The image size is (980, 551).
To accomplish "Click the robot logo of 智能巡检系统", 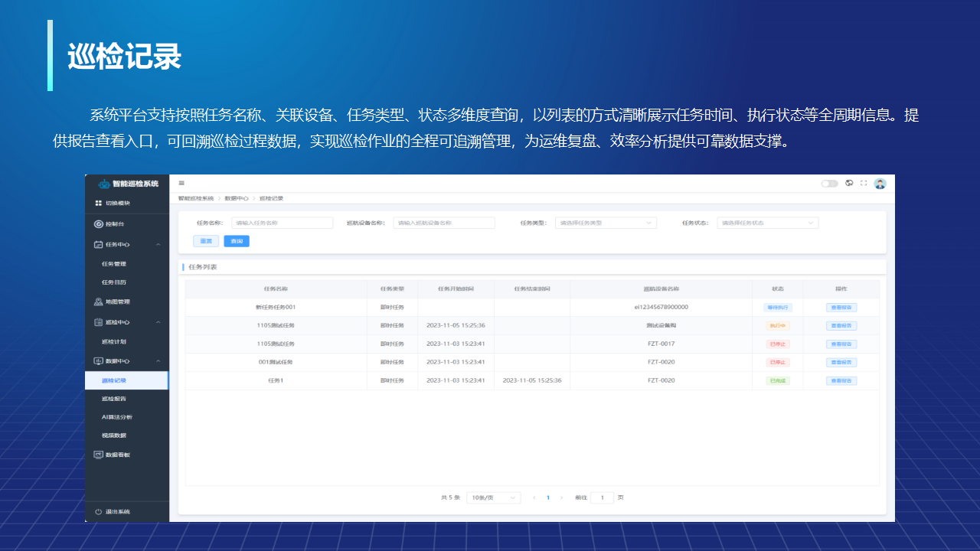I will coord(104,184).
